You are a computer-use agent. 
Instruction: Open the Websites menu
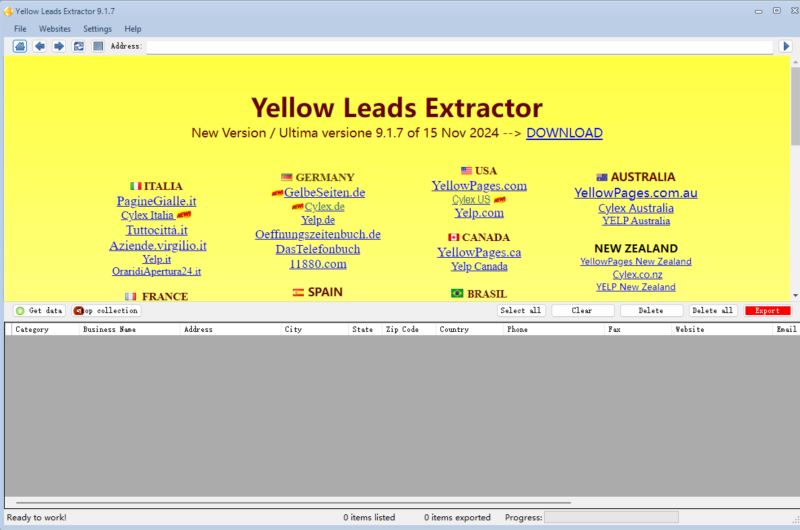[55, 29]
